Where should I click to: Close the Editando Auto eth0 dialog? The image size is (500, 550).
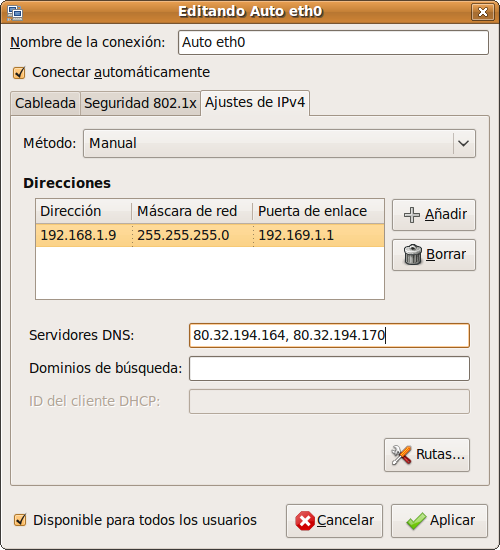482,12
